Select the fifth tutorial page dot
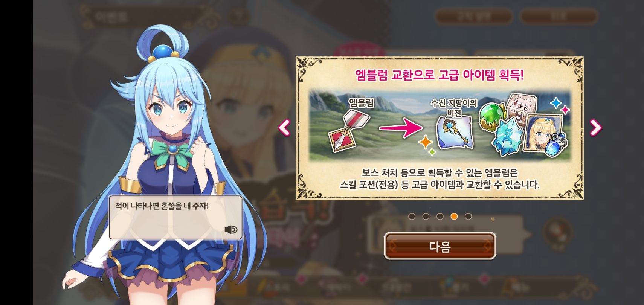The width and height of the screenshot is (644, 305). (x=468, y=216)
